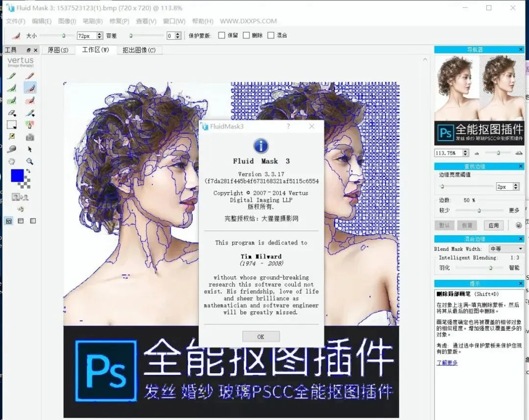
Task: Open the 了解更多 link
Action: [447, 362]
